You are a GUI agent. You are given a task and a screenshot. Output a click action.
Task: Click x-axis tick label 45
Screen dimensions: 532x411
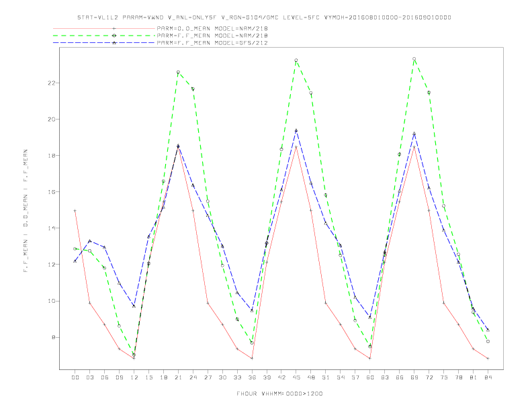[296, 377]
